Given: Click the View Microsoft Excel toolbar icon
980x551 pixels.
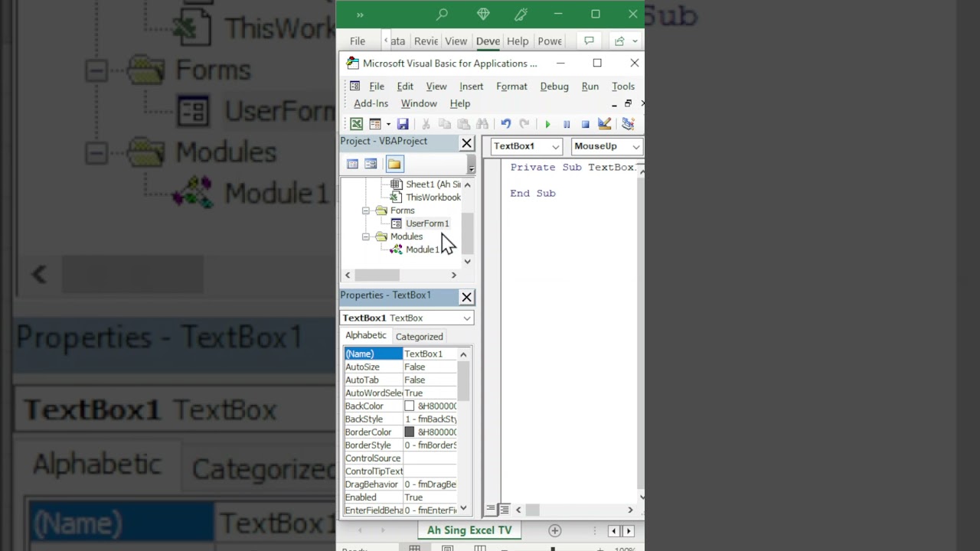Looking at the screenshot, I should coord(357,124).
